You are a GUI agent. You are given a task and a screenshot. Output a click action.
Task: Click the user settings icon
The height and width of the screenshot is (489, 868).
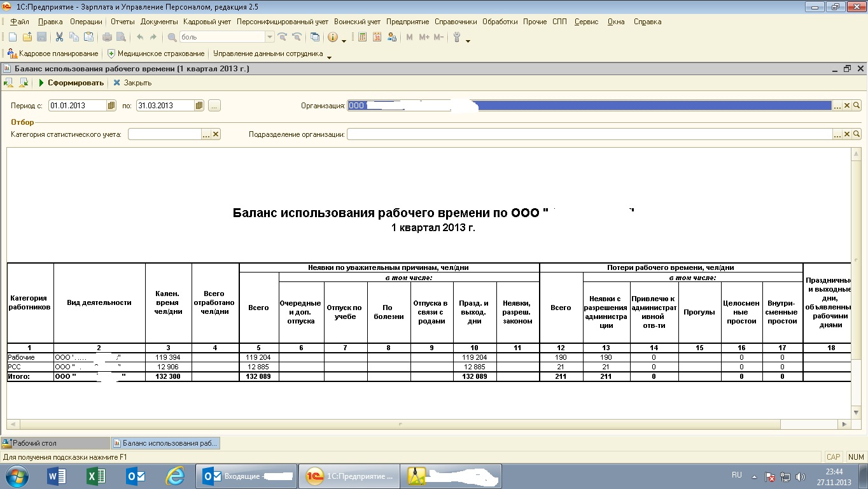[x=391, y=37]
